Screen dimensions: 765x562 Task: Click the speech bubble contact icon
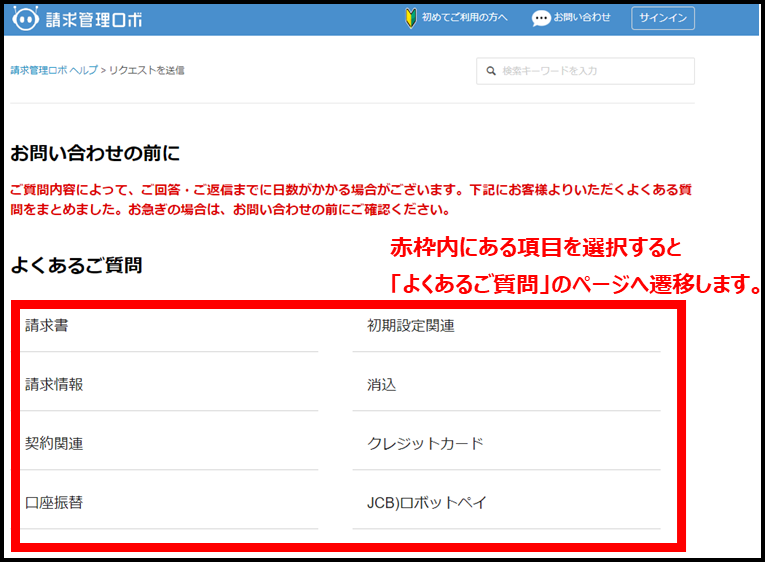[541, 18]
